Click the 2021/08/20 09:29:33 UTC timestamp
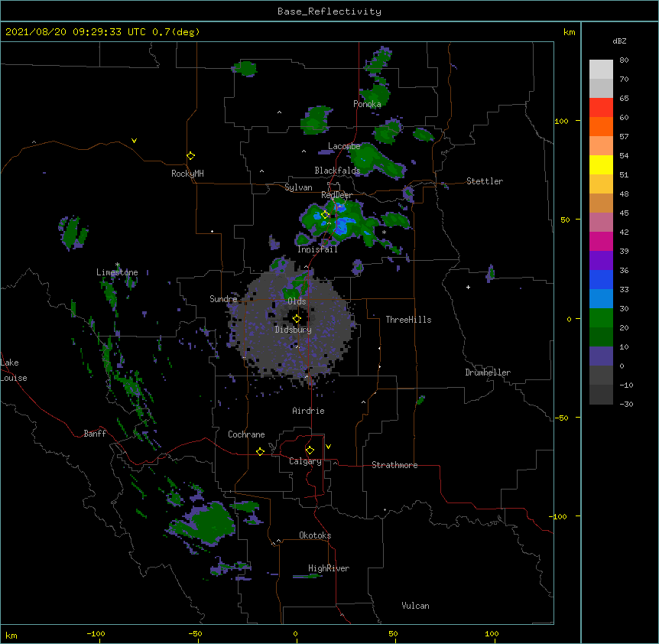Screen dimensions: 659x644 click(75, 32)
